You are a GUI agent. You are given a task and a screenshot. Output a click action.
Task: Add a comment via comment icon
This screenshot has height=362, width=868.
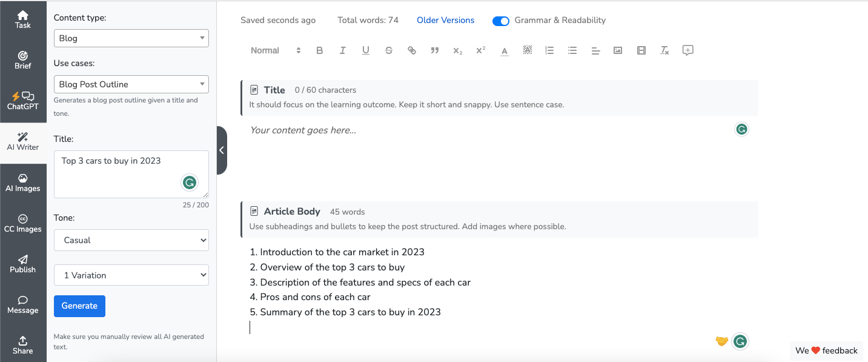pos(687,51)
